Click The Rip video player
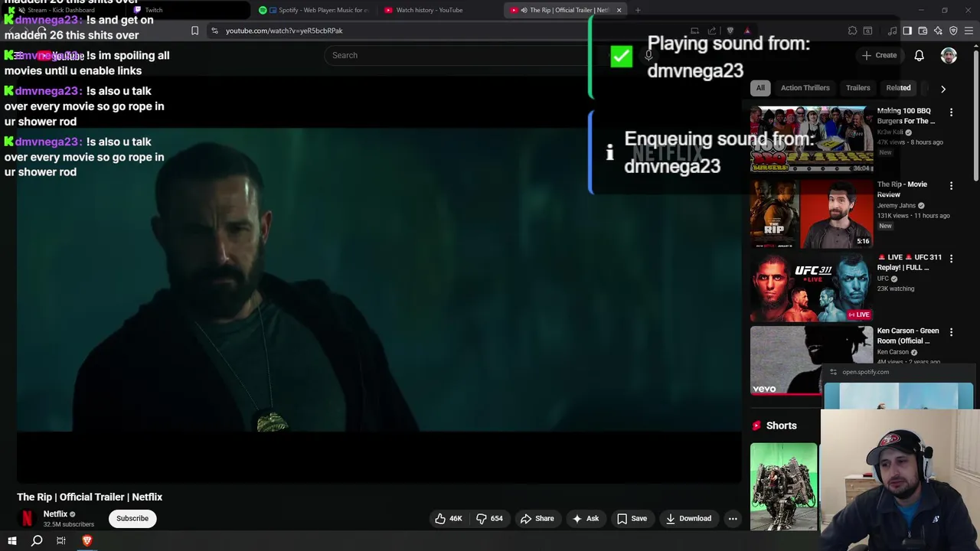980x551 pixels. tap(379, 279)
